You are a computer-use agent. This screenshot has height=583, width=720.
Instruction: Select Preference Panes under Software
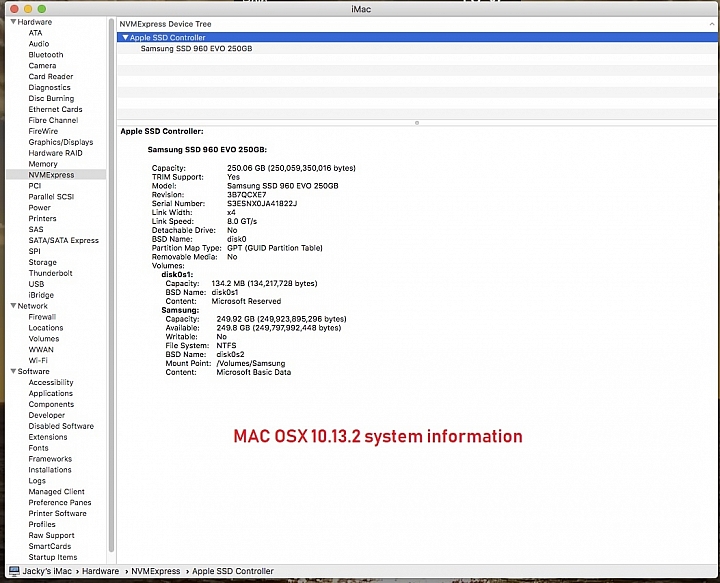(x=60, y=503)
